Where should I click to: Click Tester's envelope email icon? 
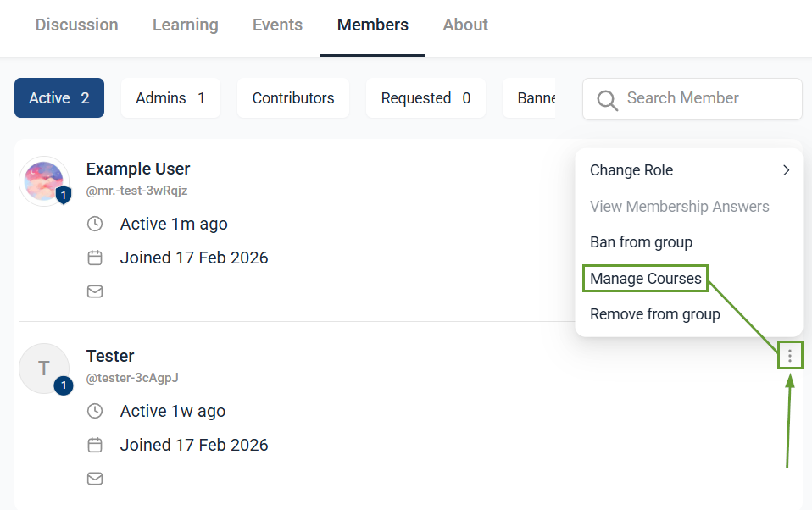click(95, 479)
